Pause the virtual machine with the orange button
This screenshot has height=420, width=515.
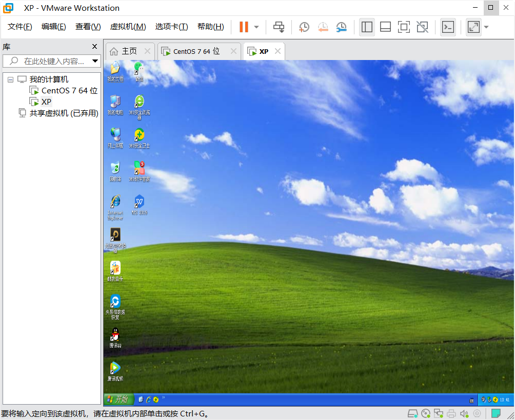tap(244, 27)
